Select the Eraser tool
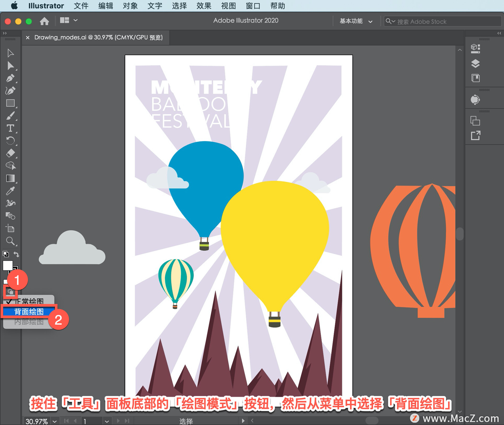Screen dimensions: 504x425 click(x=10, y=153)
